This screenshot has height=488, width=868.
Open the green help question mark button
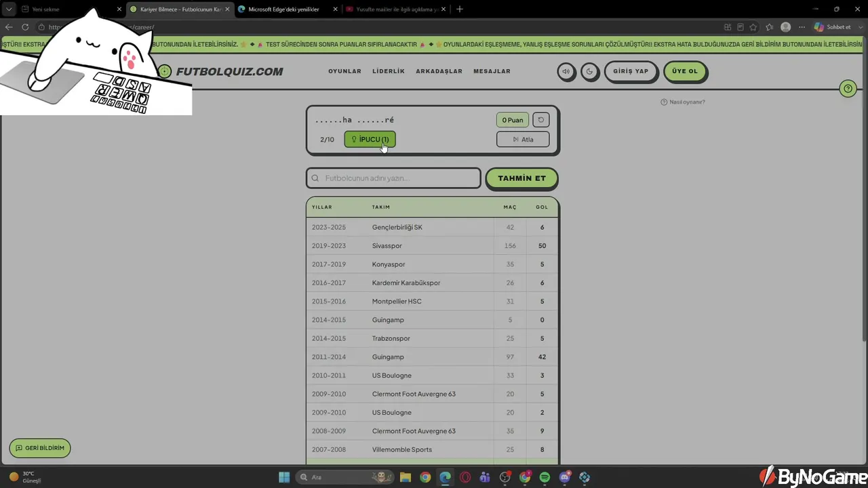(x=848, y=89)
